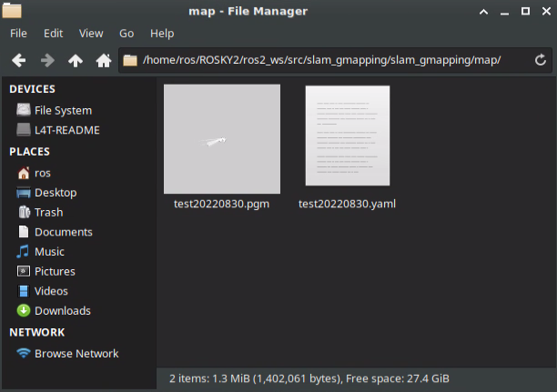Open Pictures label in Places
This screenshot has height=392, width=557.
pyautogui.click(x=55, y=271)
